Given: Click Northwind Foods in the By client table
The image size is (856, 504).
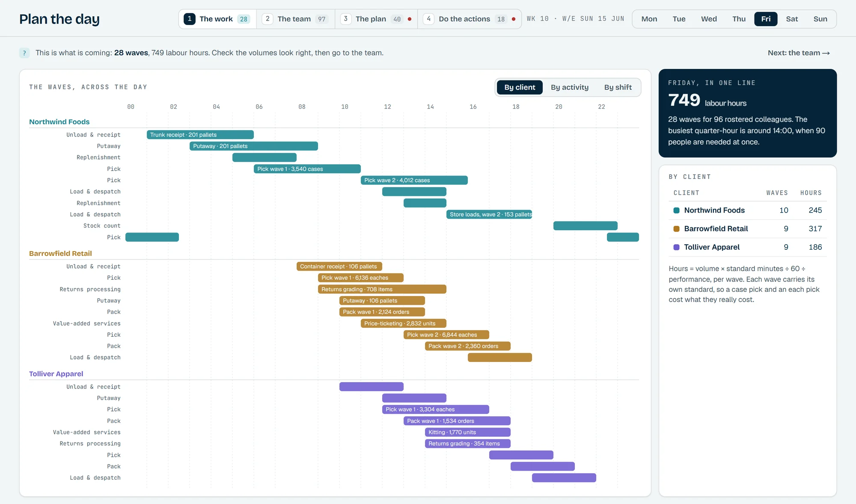Looking at the screenshot, I should [x=714, y=210].
